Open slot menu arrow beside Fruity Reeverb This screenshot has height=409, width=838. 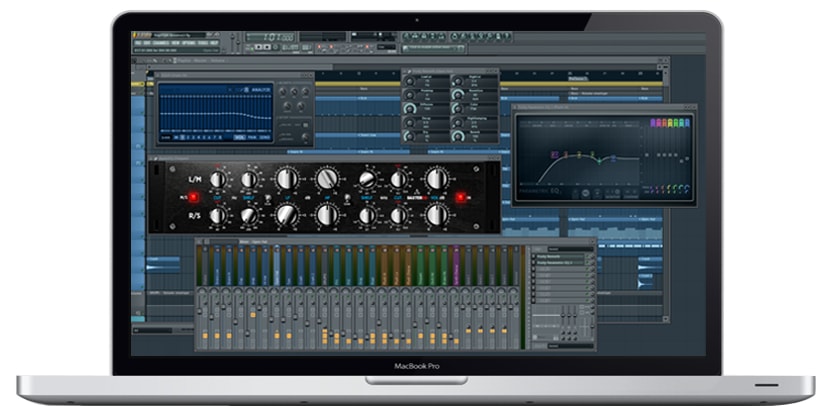(533, 256)
